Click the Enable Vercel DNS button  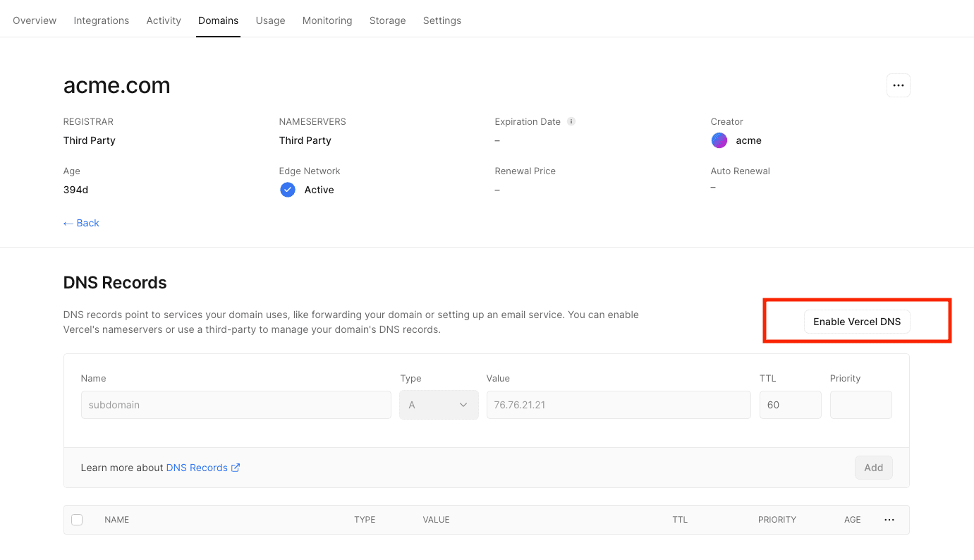tap(857, 322)
